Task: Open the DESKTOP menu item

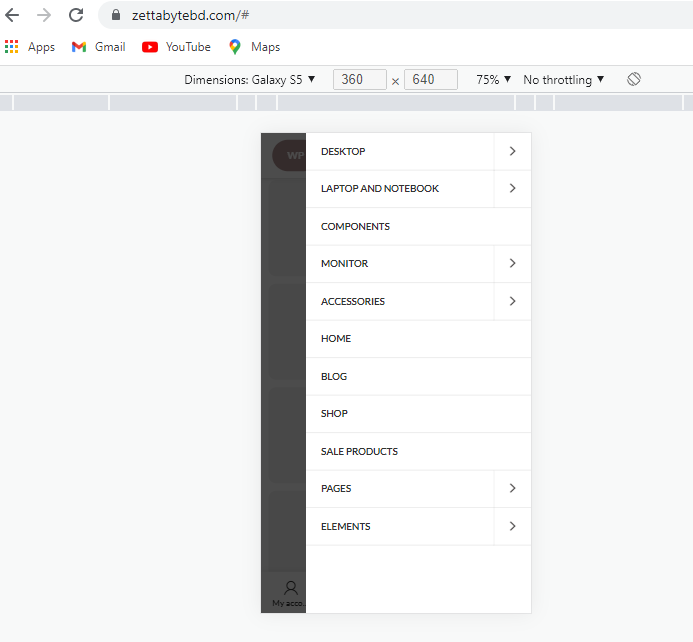Action: tap(400, 152)
